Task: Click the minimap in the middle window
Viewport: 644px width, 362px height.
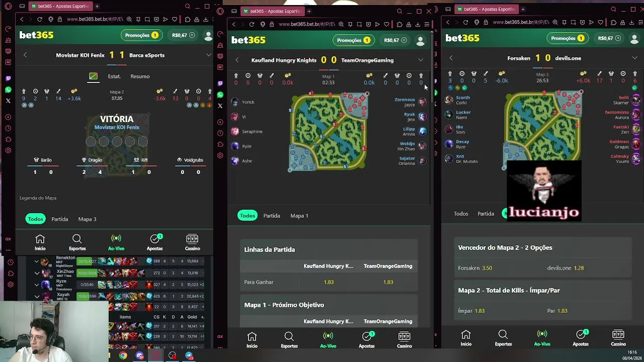Action: [x=329, y=132]
